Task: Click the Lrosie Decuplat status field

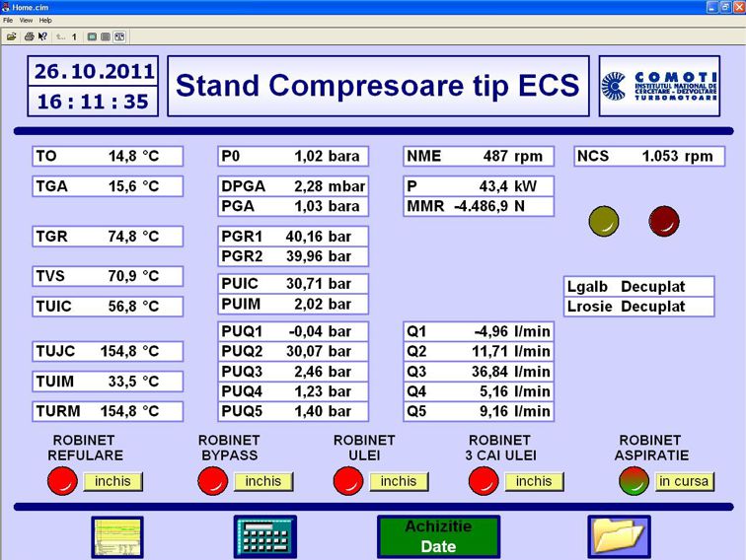Action: pyautogui.click(x=639, y=307)
